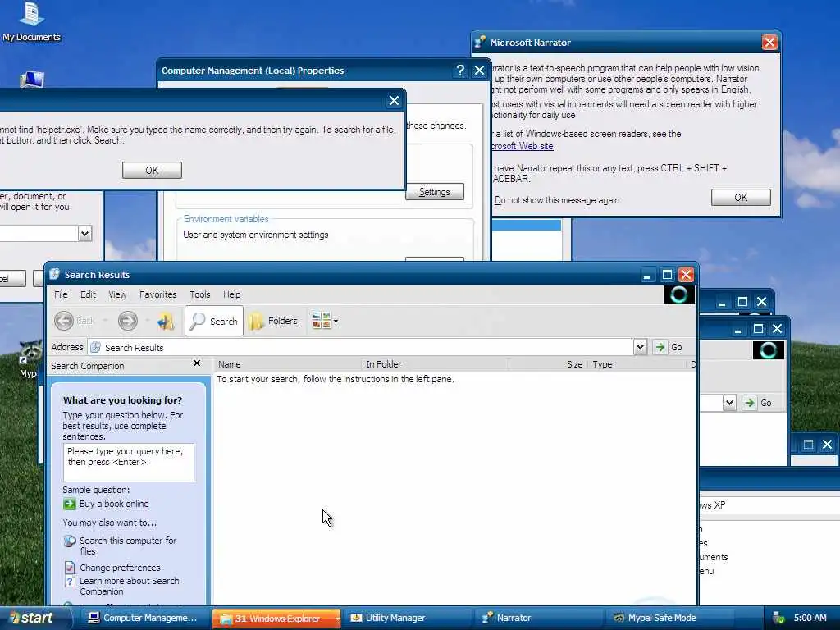840x630 pixels.
Task: Click the Go button in Search Results
Action: 669,347
